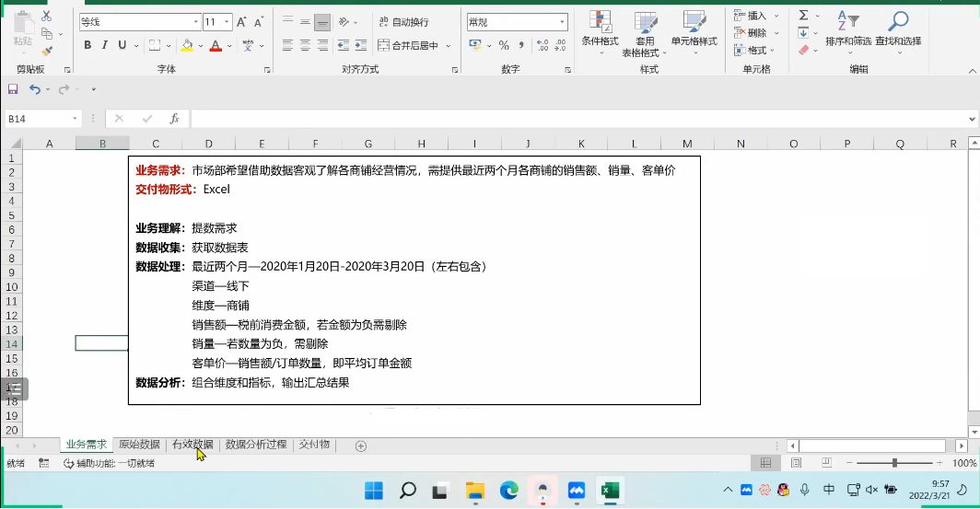Click into the formula bar
The image size is (980, 509).
click(x=578, y=119)
